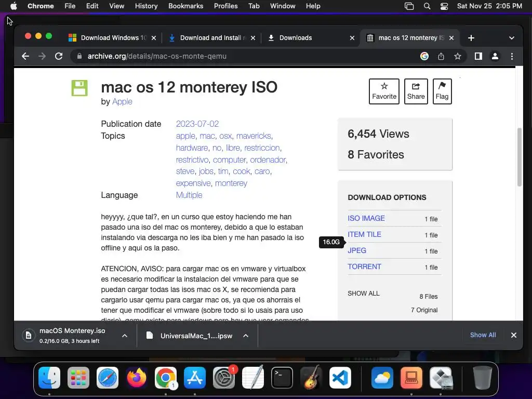Open a new tab with plus button

[471, 38]
